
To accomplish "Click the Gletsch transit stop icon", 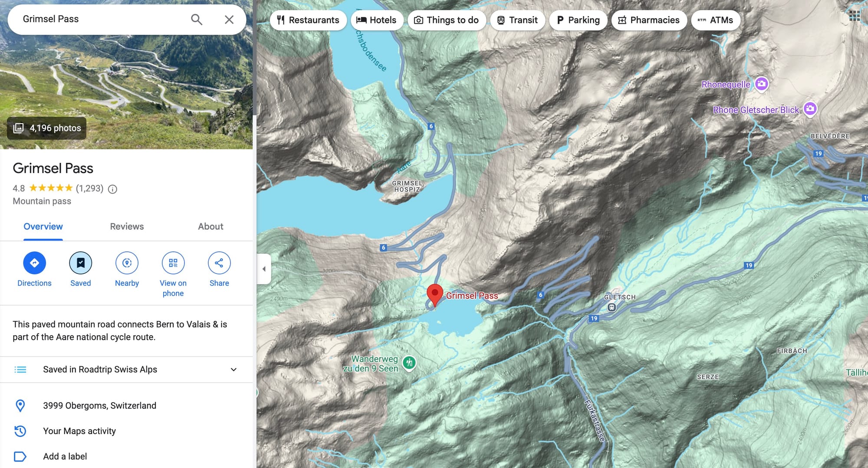I will coord(612,307).
